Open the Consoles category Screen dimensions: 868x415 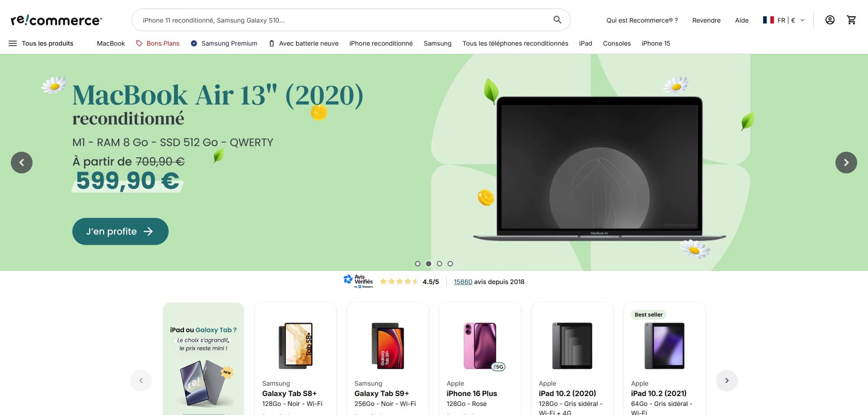click(x=617, y=43)
